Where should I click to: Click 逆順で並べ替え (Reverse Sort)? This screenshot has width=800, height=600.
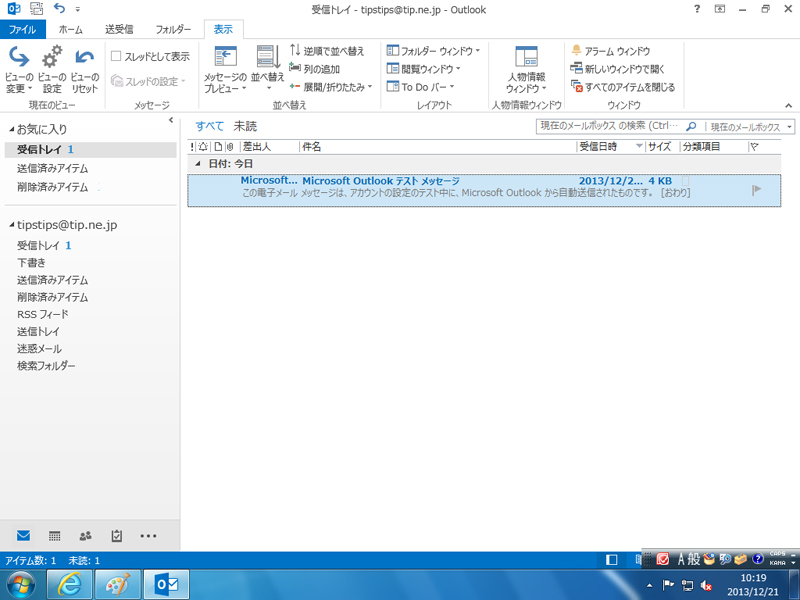point(327,51)
